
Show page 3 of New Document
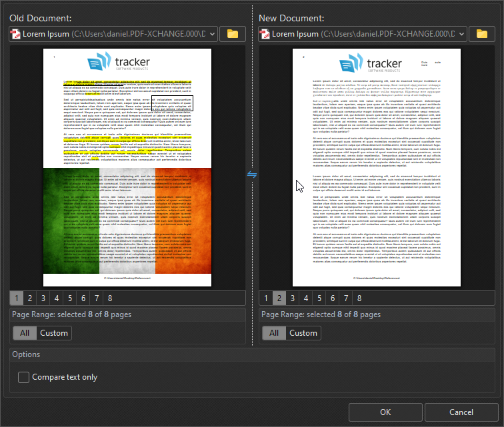coord(293,298)
